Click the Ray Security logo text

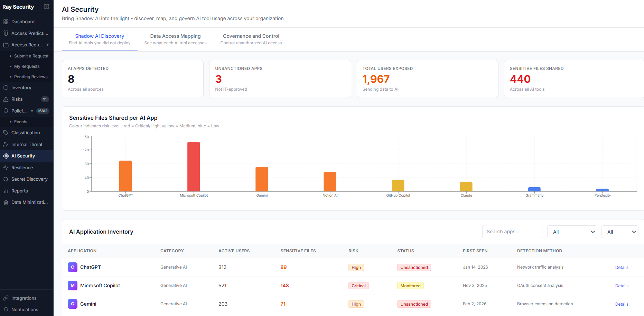(18, 7)
